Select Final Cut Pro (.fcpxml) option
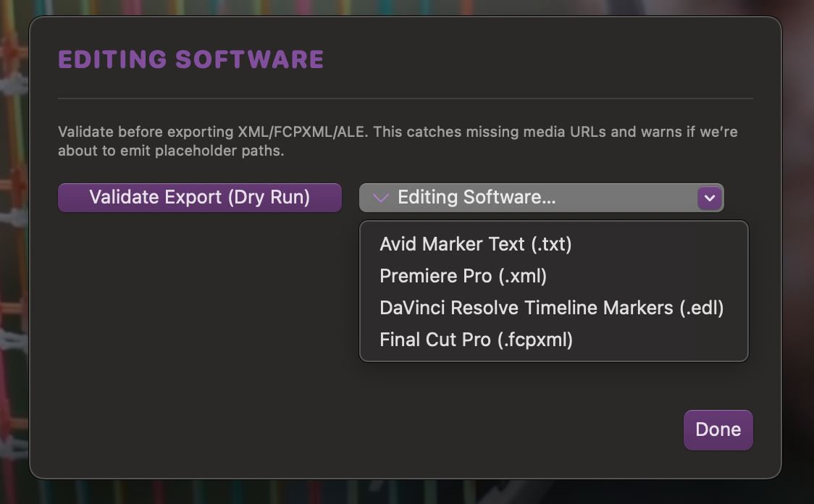Viewport: 814px width, 504px height. click(476, 340)
